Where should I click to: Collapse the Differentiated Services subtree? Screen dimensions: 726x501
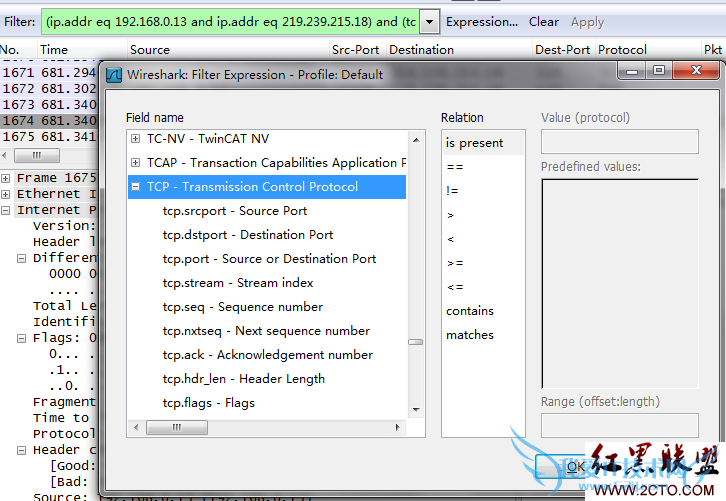pos(21,258)
